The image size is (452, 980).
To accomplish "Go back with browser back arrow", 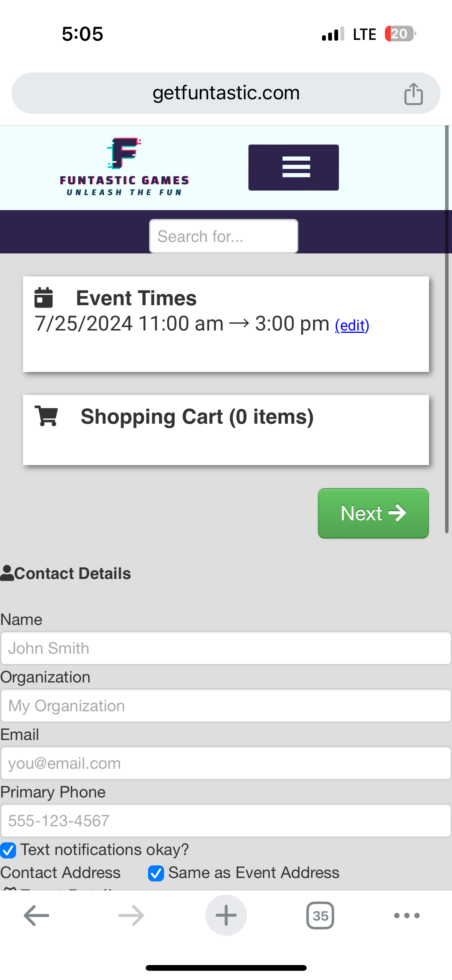I will click(36, 915).
